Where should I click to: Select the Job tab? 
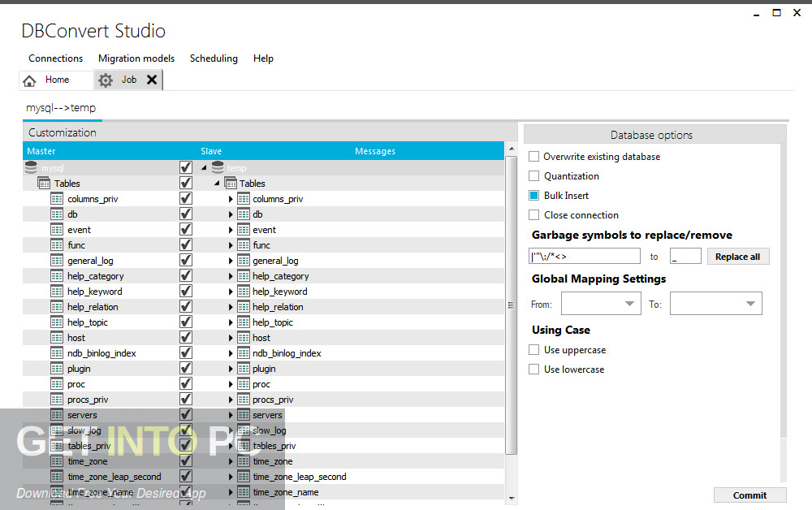tap(129, 80)
